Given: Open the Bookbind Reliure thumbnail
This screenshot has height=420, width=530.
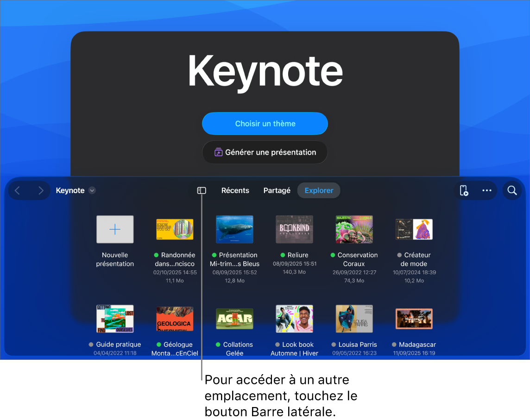Looking at the screenshot, I should (294, 229).
